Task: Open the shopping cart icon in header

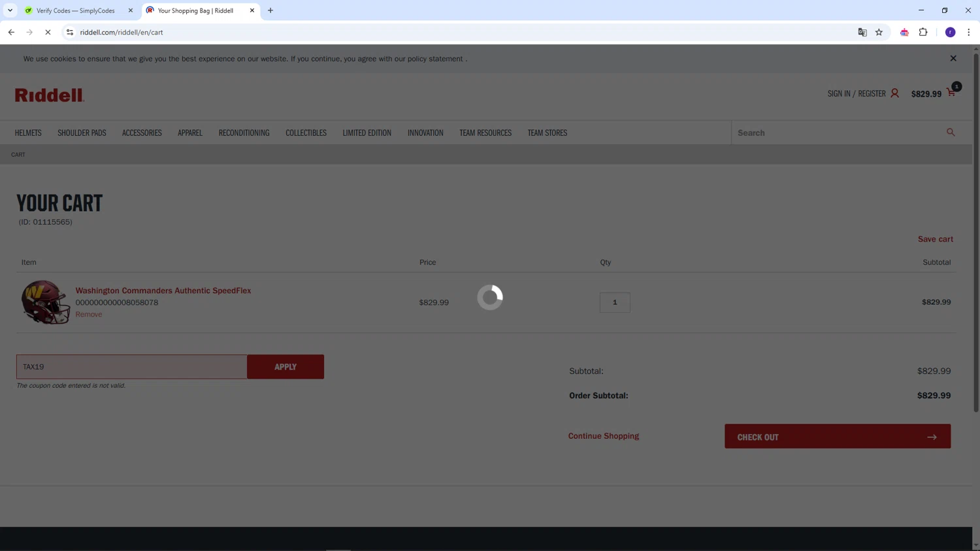Action: coord(951,93)
